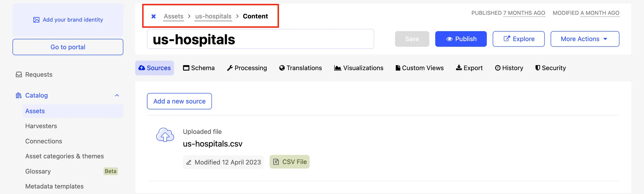
Task: Go to the Visualizations tab
Action: coord(358,68)
